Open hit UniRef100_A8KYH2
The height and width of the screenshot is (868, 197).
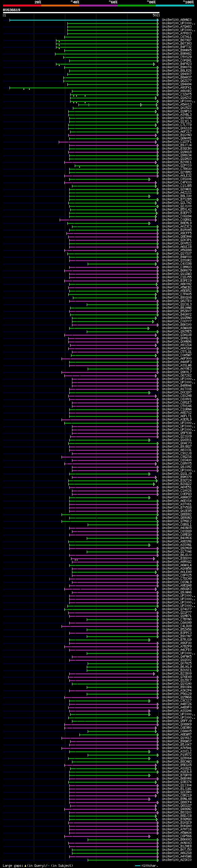click(176, 284)
